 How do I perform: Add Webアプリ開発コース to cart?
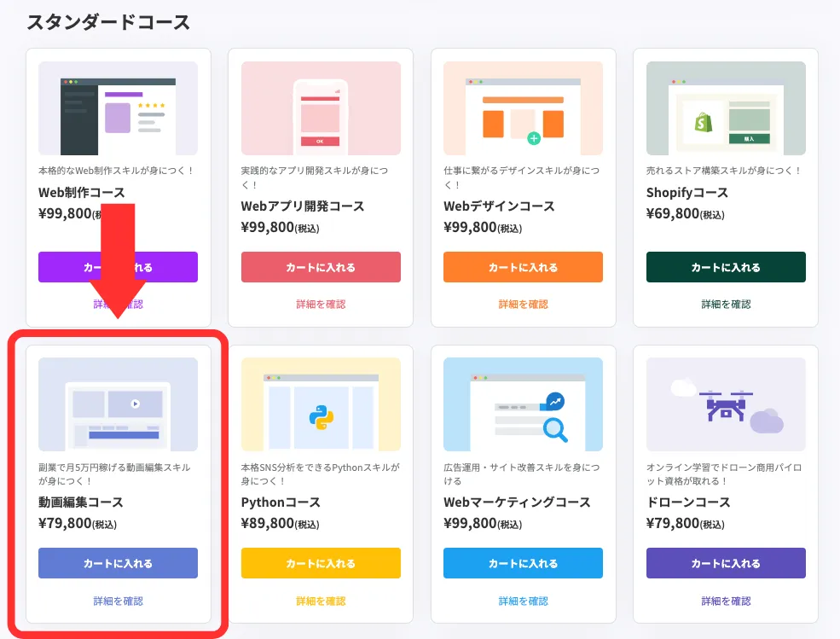pyautogui.click(x=321, y=267)
